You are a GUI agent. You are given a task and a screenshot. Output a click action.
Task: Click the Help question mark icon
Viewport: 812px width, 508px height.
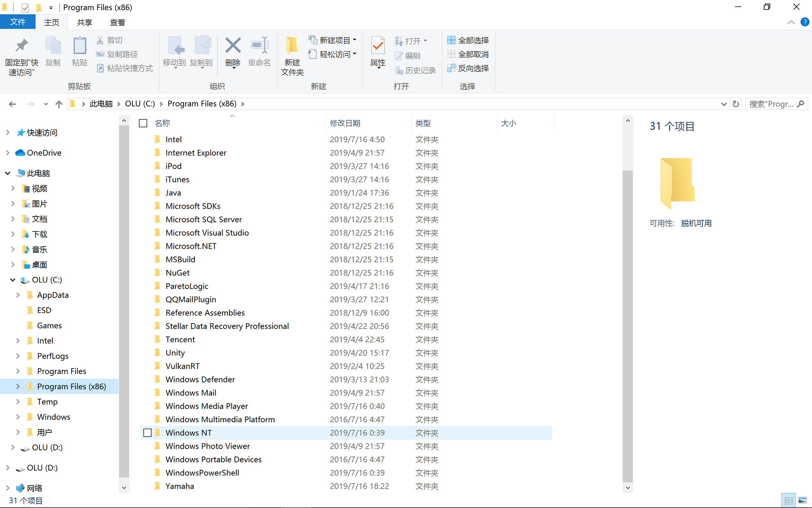[x=804, y=22]
